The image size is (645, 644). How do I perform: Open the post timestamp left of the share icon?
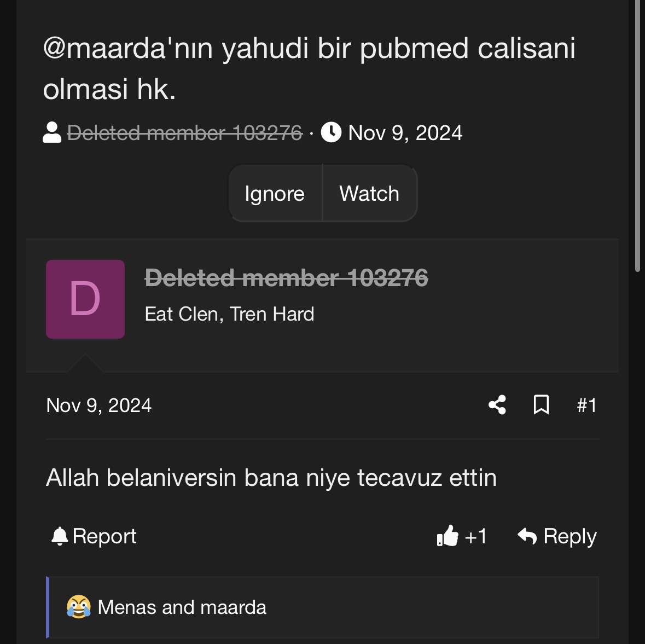99,405
